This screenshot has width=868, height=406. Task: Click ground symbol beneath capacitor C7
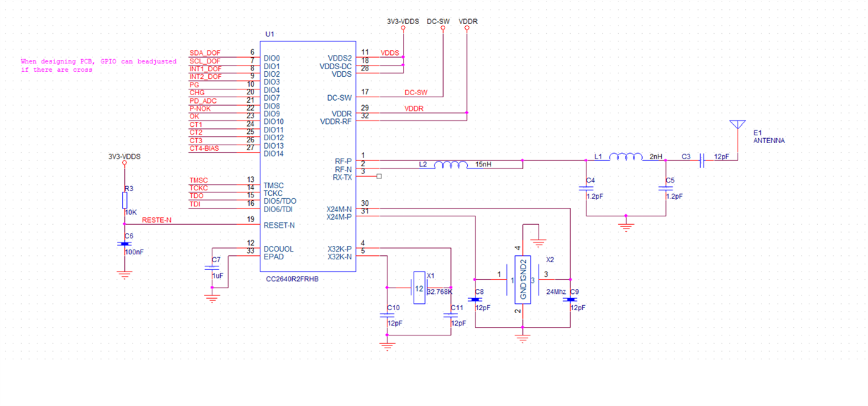212,299
